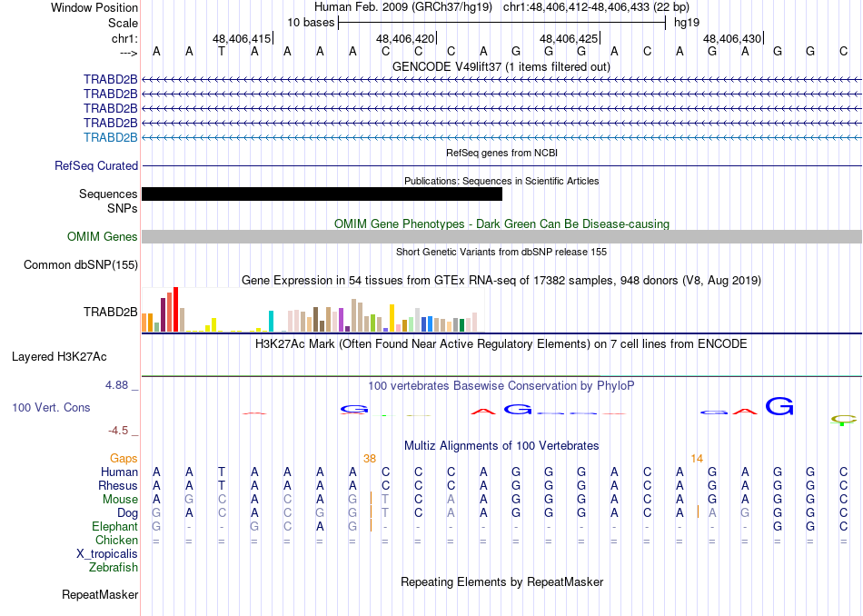Viewport: 863px width, 616px height.
Task: Click the sequence direction arrow '--->'
Action: click(128, 53)
